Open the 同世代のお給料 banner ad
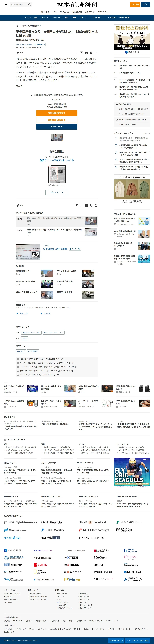This screenshot has height=644, width=154. coord(132,39)
